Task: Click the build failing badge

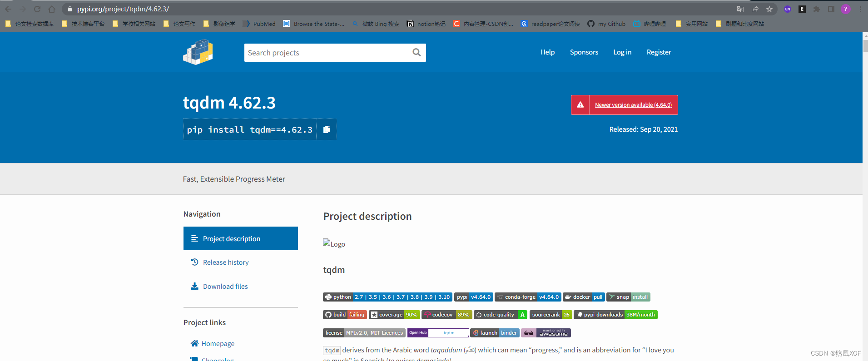Action: pos(345,315)
